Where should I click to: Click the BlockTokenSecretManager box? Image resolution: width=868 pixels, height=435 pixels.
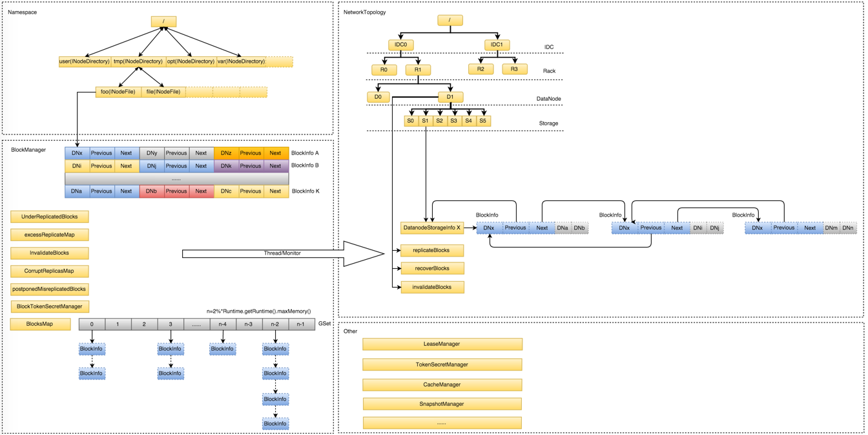pos(50,306)
